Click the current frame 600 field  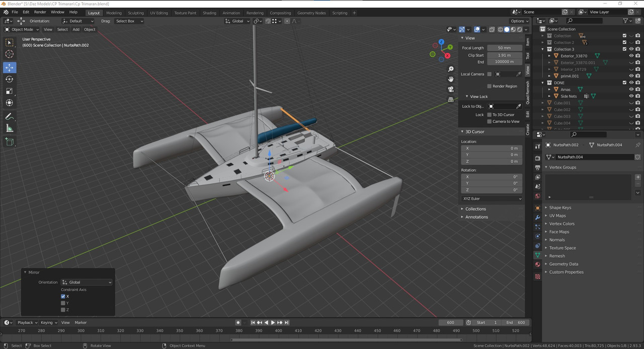[450, 323]
